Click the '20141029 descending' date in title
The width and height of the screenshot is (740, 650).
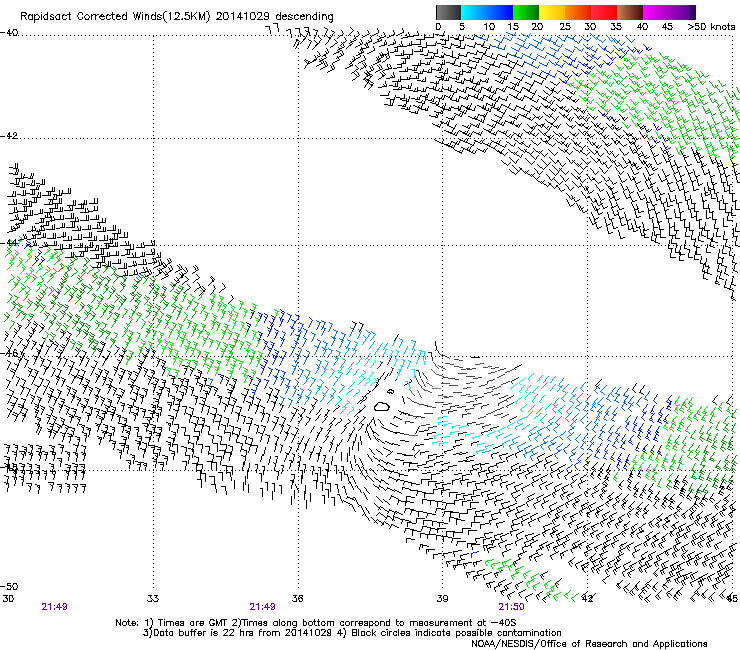tap(275, 16)
